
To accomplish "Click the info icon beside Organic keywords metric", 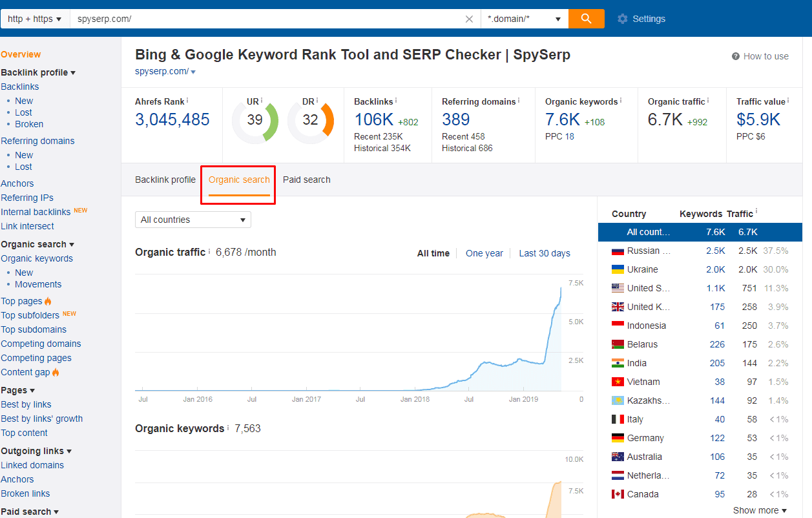I will (621, 101).
